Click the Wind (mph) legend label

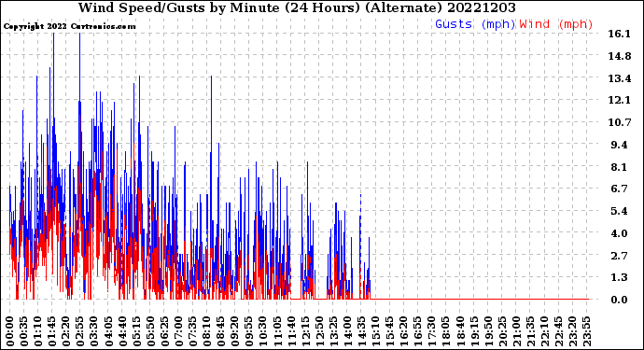tap(556, 24)
